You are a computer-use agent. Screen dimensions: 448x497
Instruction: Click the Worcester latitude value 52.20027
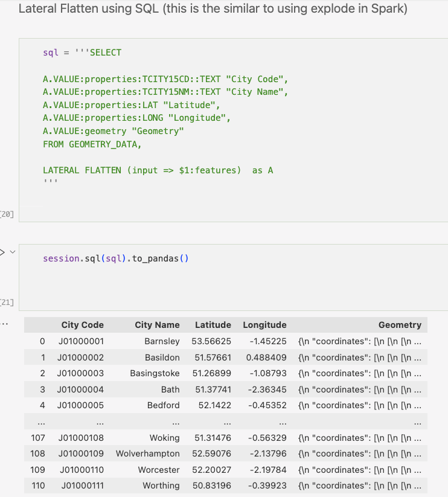tap(211, 470)
